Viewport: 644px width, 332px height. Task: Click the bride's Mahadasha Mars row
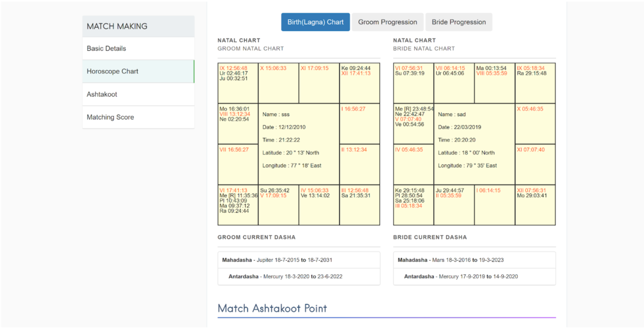pyautogui.click(x=474, y=260)
